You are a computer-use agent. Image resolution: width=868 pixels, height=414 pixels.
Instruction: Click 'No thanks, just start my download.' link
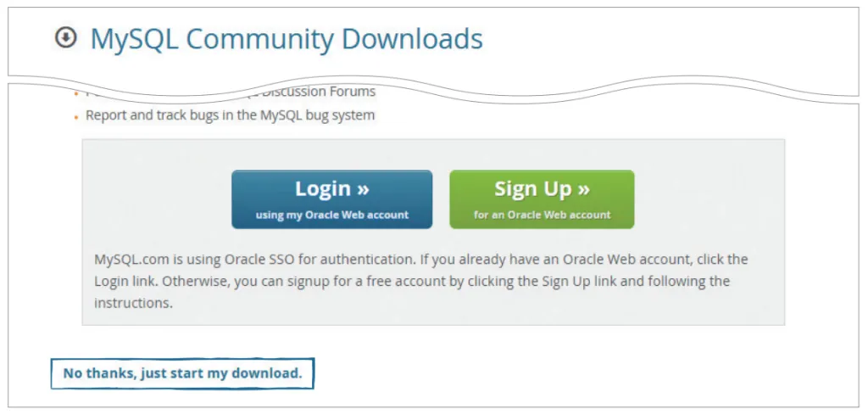point(183,373)
